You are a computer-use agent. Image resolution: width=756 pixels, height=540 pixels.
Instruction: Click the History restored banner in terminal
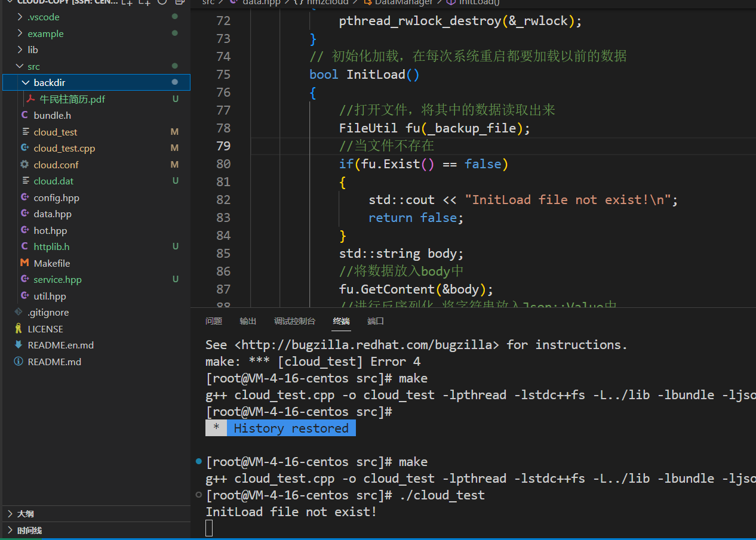[280, 428]
